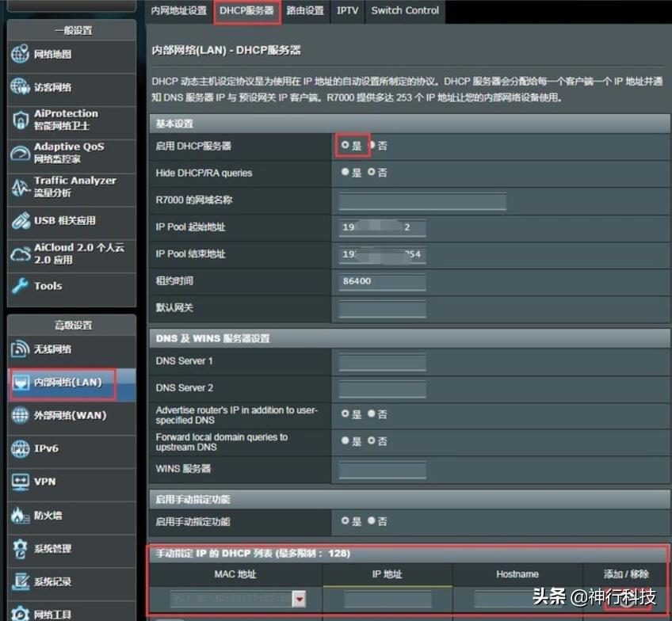Enable 启用 DHCP服务器 by selecting 是
This screenshot has width=672, height=621.
346,146
